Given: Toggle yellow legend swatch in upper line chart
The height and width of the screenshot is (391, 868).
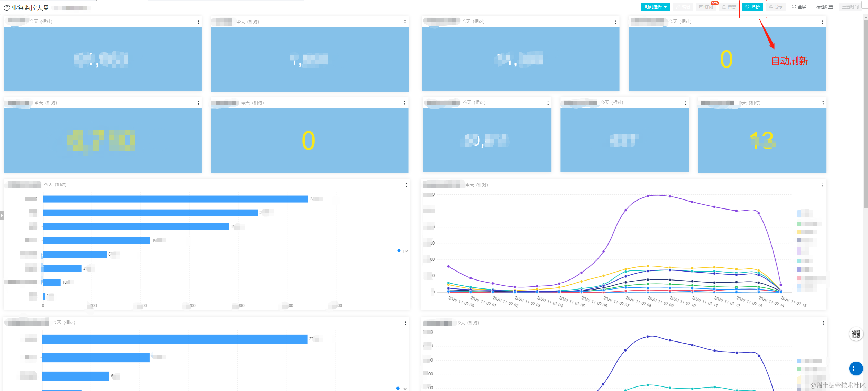Looking at the screenshot, I should click(x=799, y=232).
